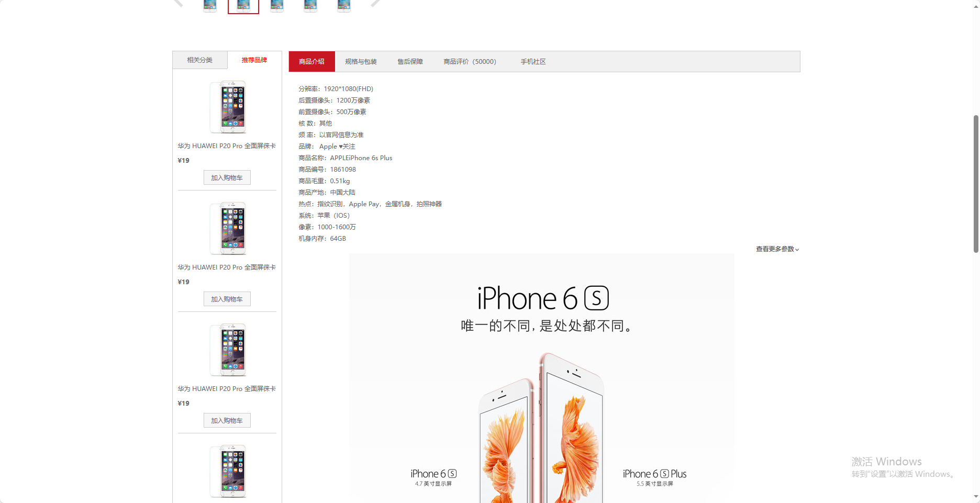
Task: Click the text 频 率: 以官网信息为准
Action: click(331, 135)
